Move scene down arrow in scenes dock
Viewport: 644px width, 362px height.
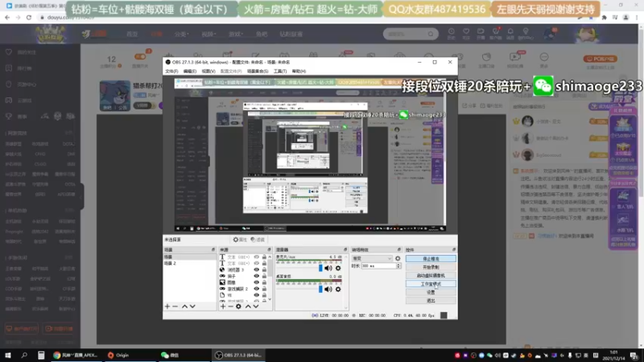click(x=192, y=306)
